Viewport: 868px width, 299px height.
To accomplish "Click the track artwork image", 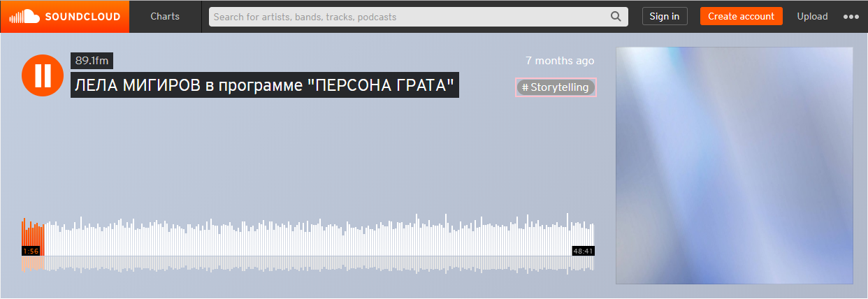I will click(x=734, y=166).
